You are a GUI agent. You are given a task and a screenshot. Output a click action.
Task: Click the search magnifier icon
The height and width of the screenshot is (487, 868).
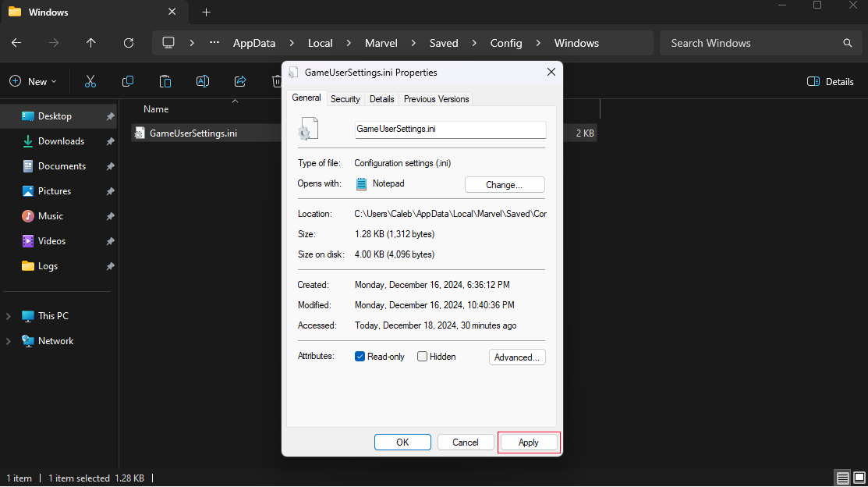tap(848, 43)
